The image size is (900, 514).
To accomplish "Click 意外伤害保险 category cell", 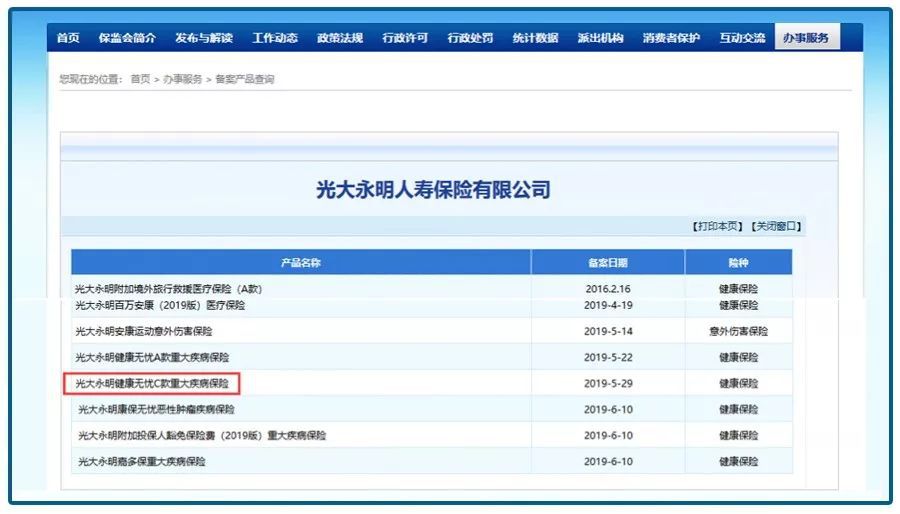I will pyautogui.click(x=739, y=331).
